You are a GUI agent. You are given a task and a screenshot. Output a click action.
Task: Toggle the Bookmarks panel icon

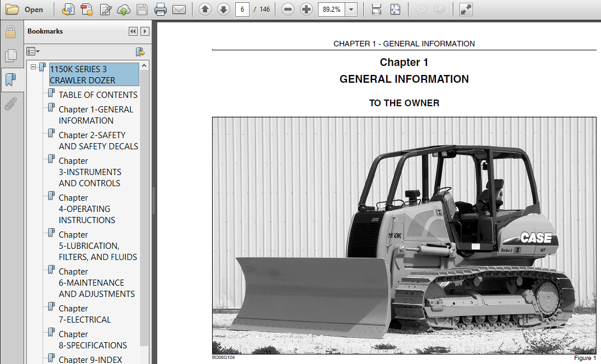click(11, 80)
